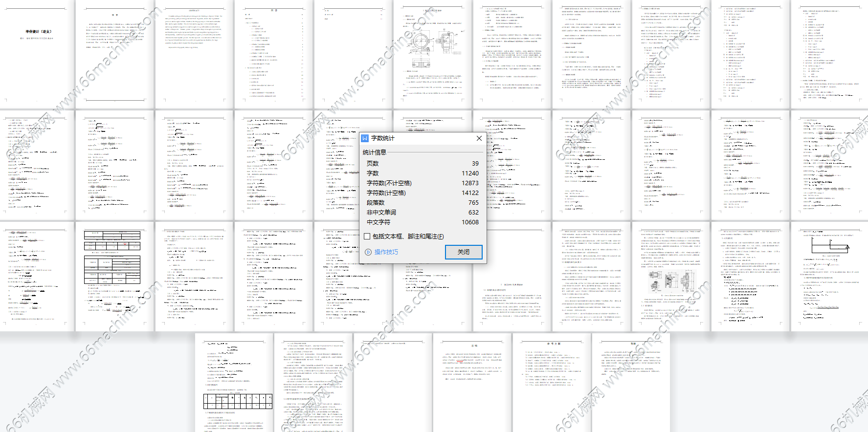Open the 操作技巧 tips link
Image resolution: width=868 pixels, height=432 pixels.
(386, 252)
